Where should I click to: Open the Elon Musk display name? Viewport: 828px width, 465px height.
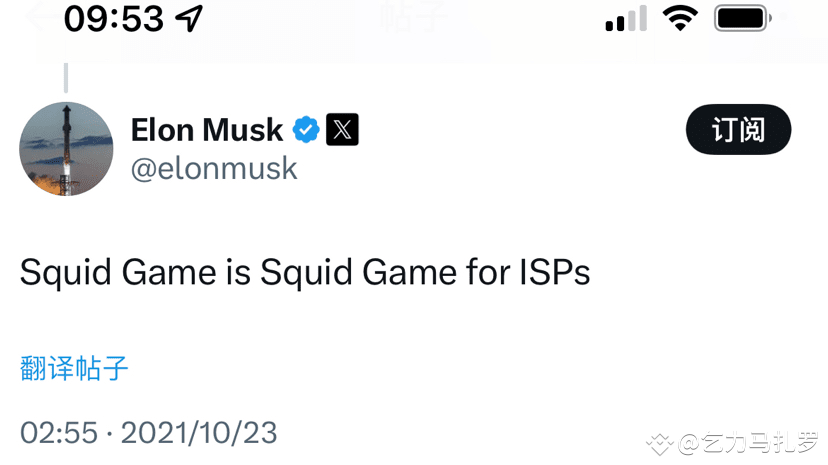[x=207, y=130]
